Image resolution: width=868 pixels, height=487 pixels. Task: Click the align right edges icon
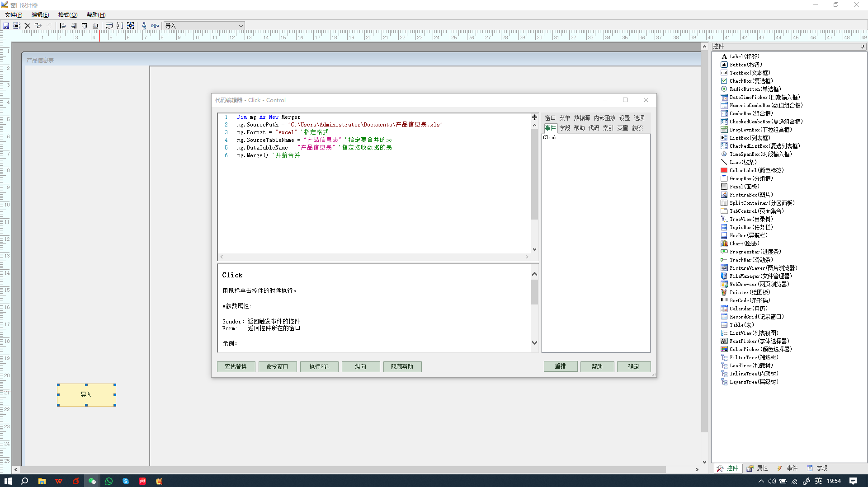pos(74,26)
